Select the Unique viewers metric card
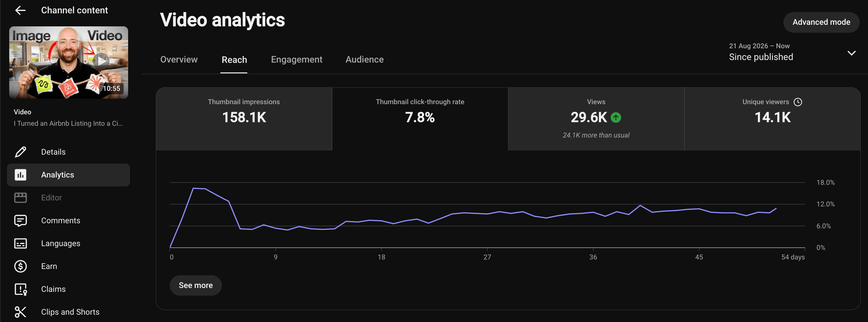Viewport: 868px width, 322px height. click(772, 119)
